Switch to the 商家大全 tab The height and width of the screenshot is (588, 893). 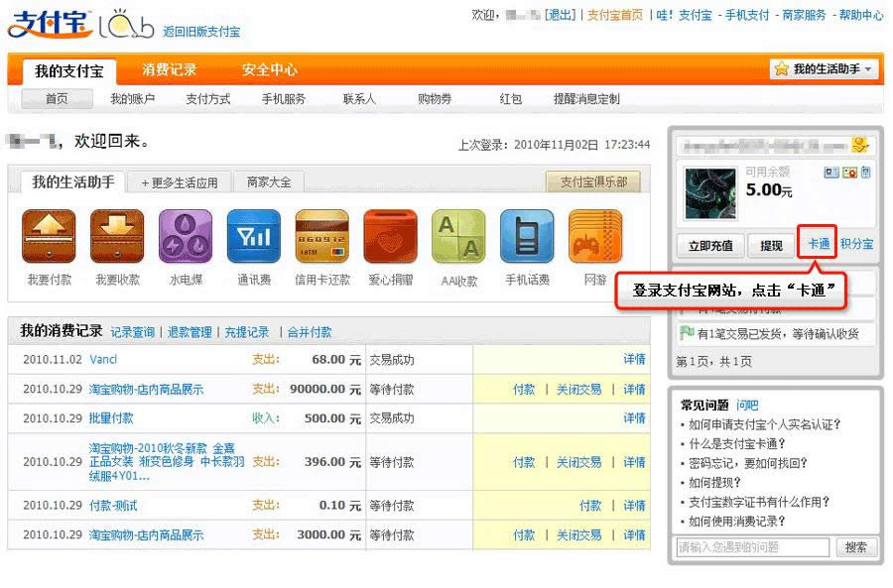pos(269,182)
